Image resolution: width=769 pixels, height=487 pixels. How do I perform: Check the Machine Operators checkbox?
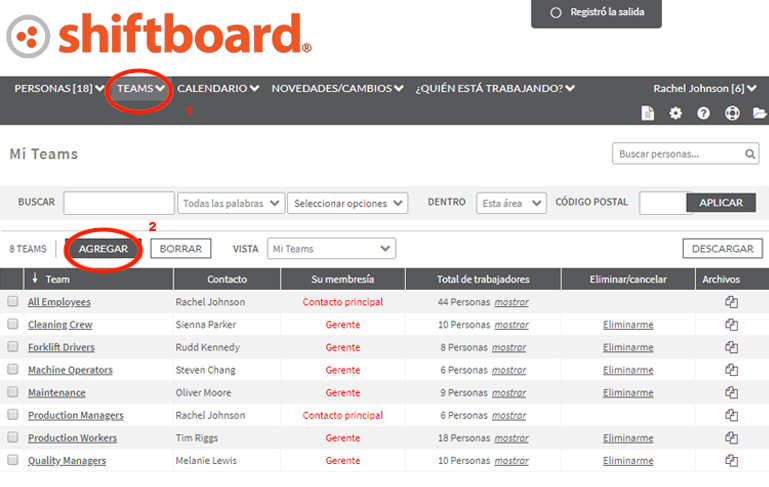click(13, 369)
